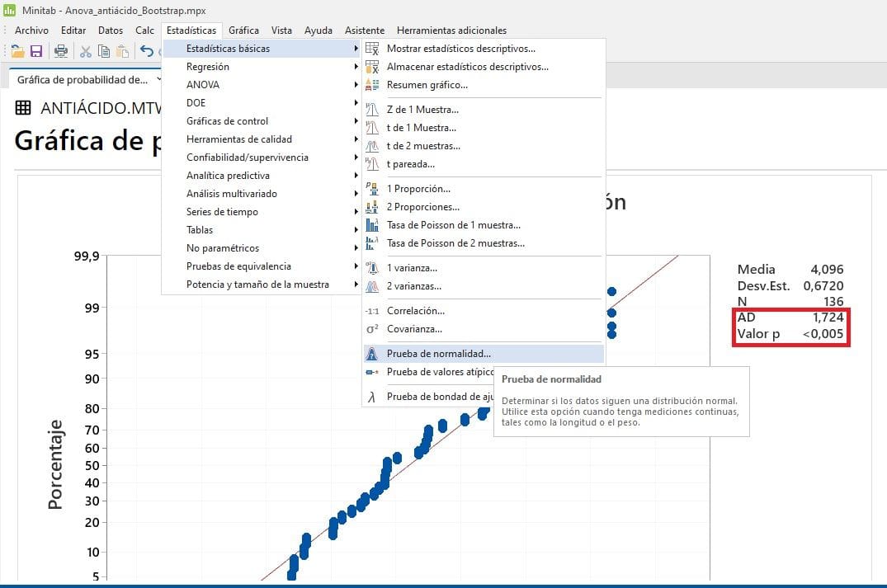Expand the Gráficas de control submenu
The height and width of the screenshot is (588, 887).
227,121
